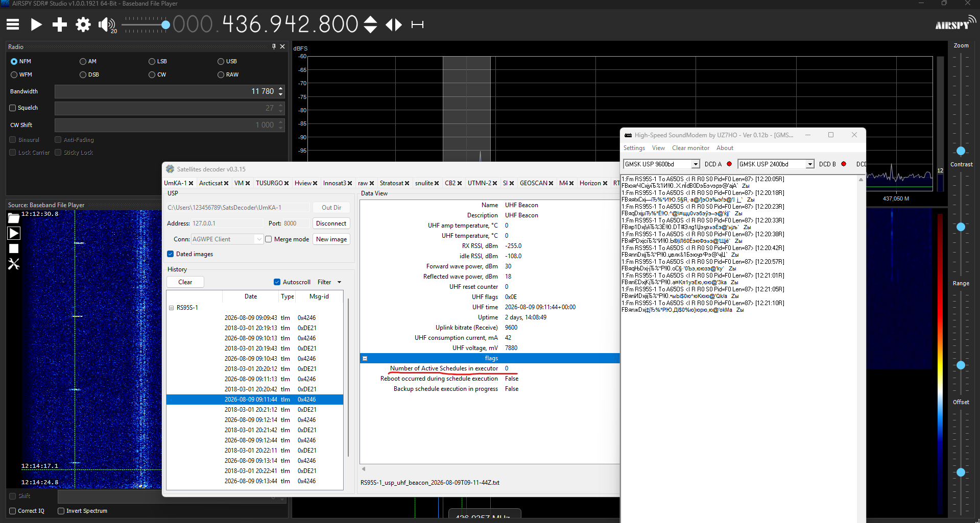This screenshot has width=980, height=523.
Task: Uncheck the Dated images checkbox
Action: [171, 254]
